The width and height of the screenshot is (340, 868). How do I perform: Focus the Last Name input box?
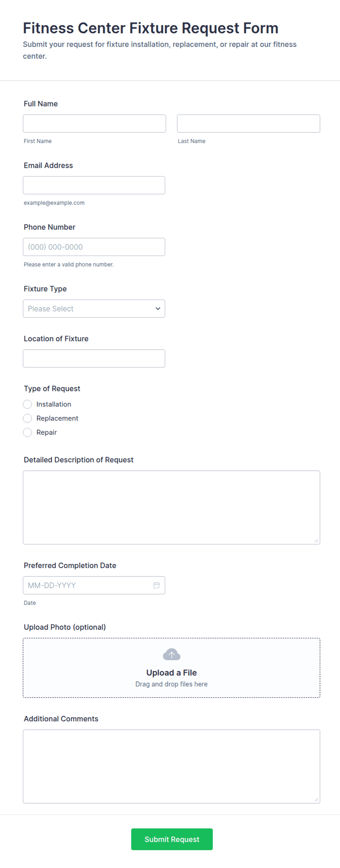pyautogui.click(x=249, y=124)
